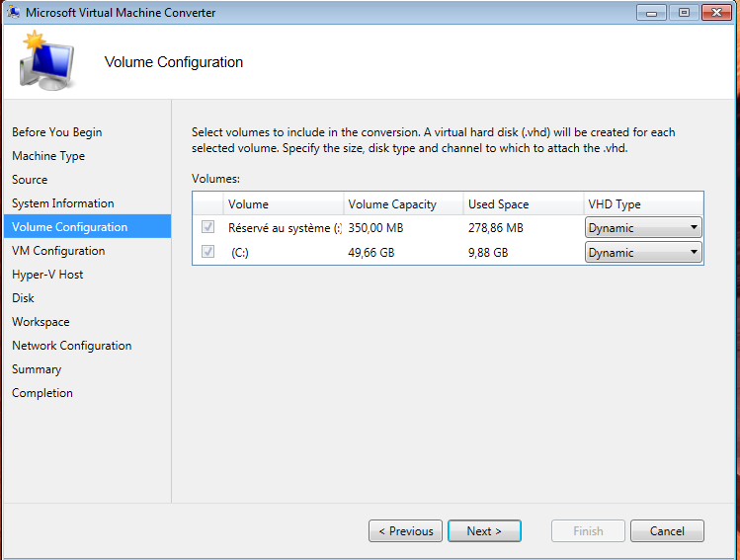Toggle checkbox for the C: volume
Image resolution: width=740 pixels, height=560 pixels.
207,252
